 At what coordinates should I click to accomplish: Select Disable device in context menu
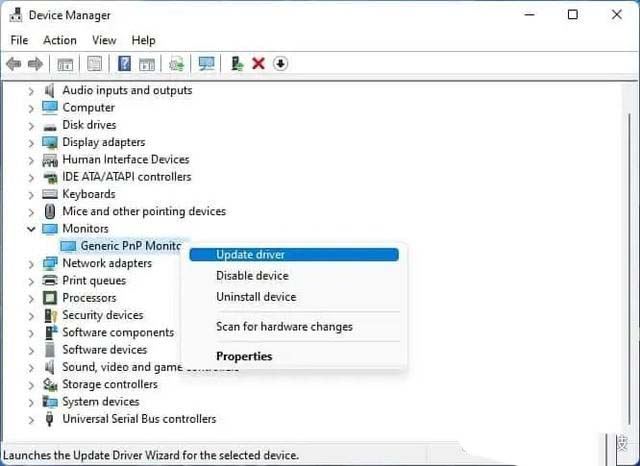[252, 276]
